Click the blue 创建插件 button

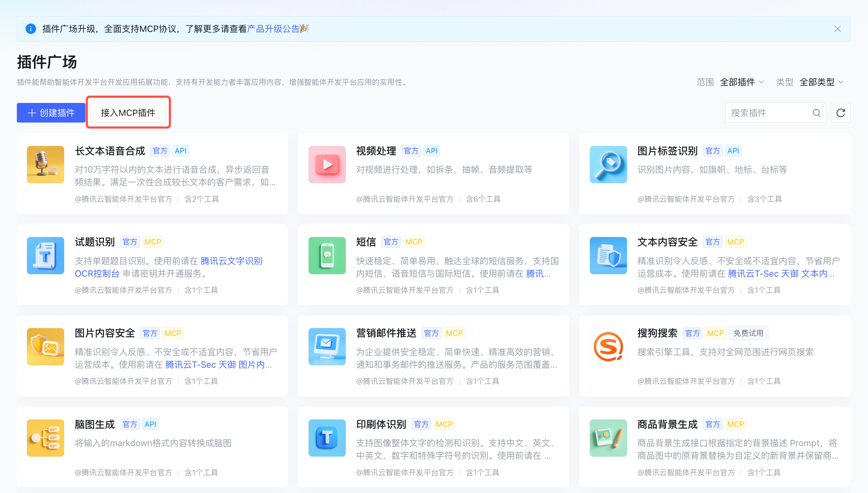coord(51,113)
